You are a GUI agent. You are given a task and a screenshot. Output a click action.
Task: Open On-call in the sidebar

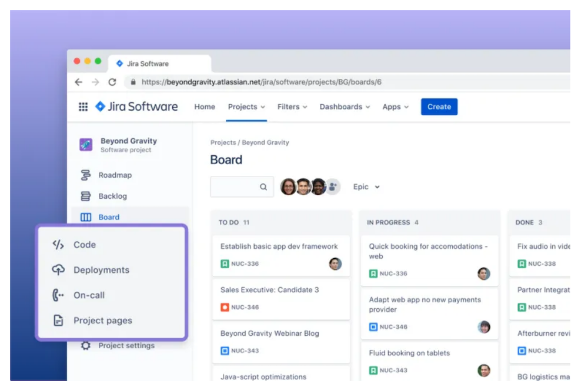[89, 295]
